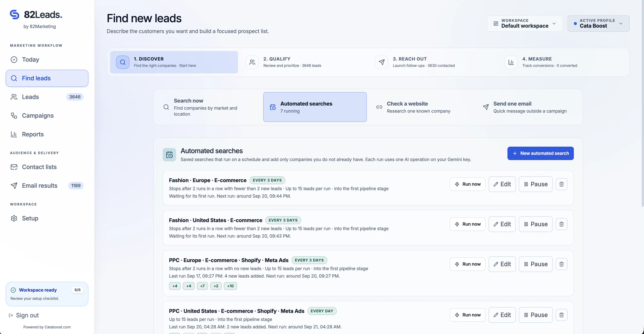Image resolution: width=644 pixels, height=334 pixels.
Task: Click the Email results badge 1189
Action: click(76, 185)
